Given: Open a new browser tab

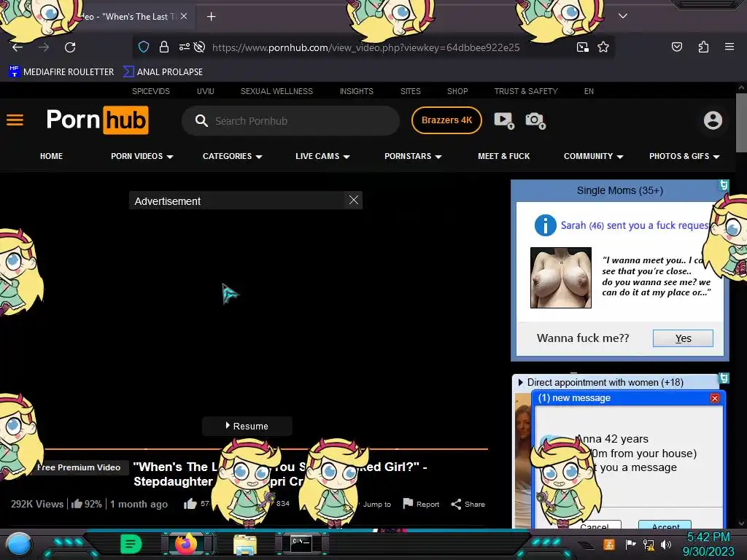Looking at the screenshot, I should 211,17.
